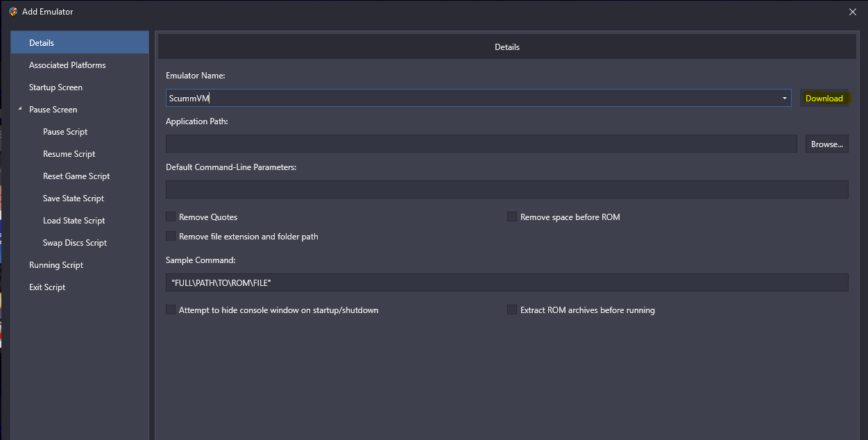Click the Download button
This screenshot has width=868, height=440.
824,99
